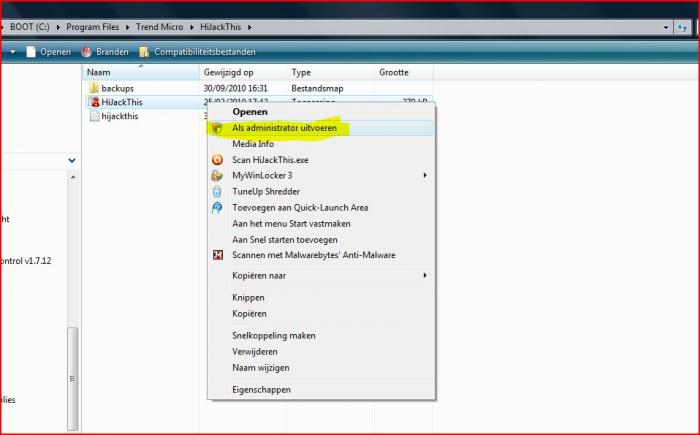Click the TuneUp Shredder icon

(217, 192)
